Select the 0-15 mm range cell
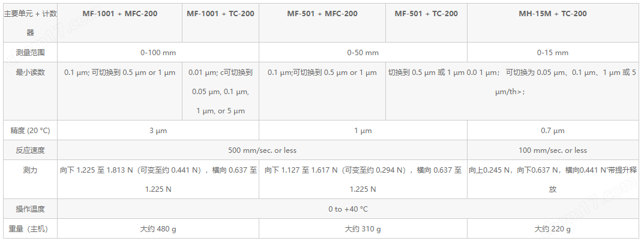Screen dimensions: 644x244 553,52
